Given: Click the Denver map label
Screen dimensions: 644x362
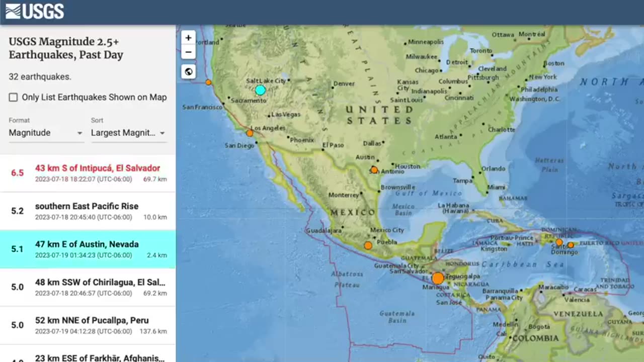Looking at the screenshot, I should click(344, 83).
